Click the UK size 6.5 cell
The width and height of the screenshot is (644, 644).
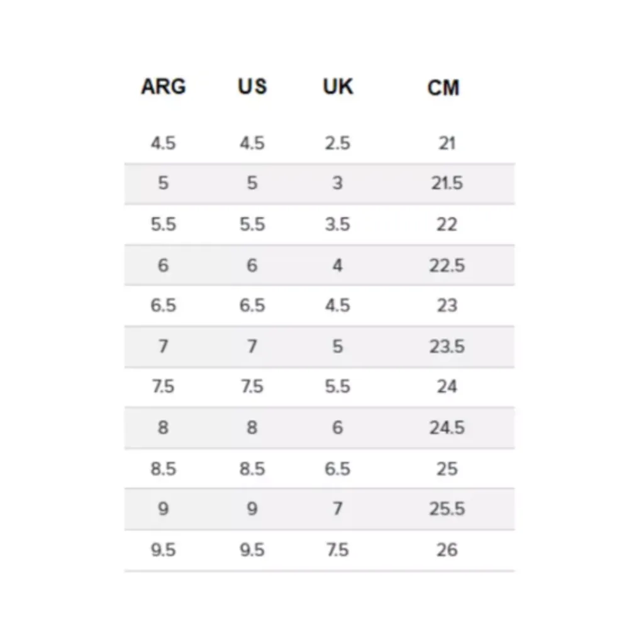click(x=338, y=469)
